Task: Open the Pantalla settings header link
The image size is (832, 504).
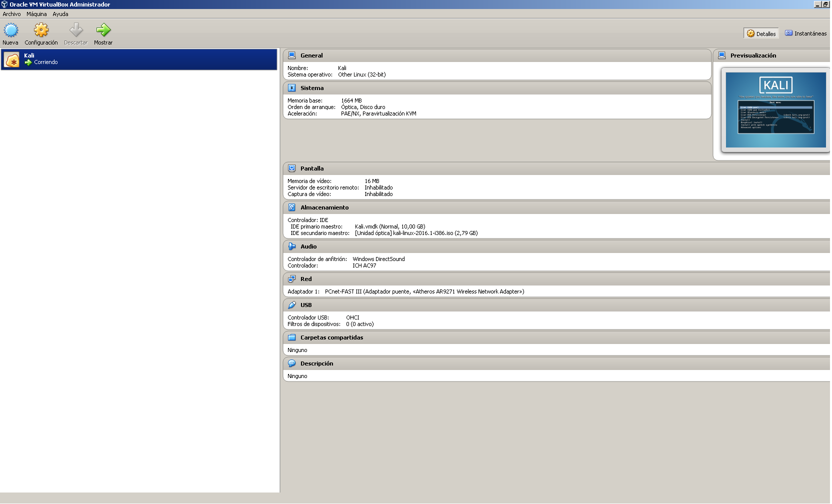Action: pos(312,168)
